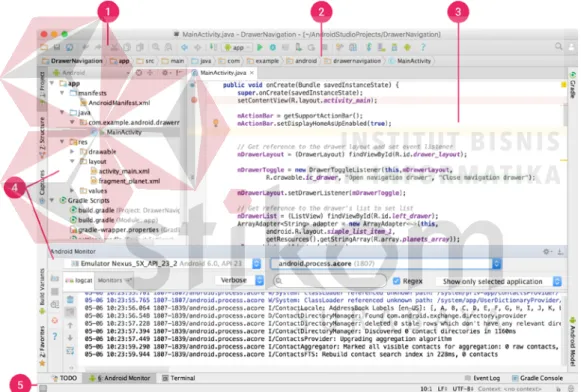Click the red terminate application icon in Android Monitor
Image resolution: width=581 pixels, height=392 pixels.
(55, 320)
